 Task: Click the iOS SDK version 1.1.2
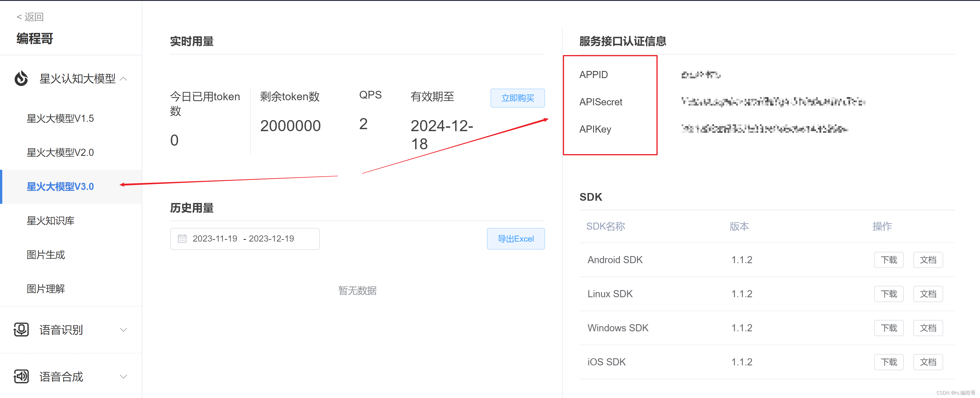click(x=742, y=362)
